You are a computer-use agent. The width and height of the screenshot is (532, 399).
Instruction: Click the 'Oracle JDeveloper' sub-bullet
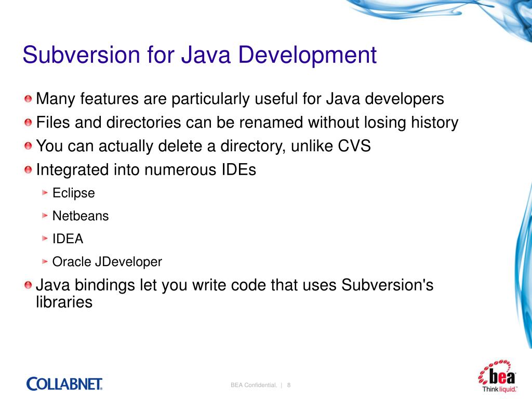(107, 262)
